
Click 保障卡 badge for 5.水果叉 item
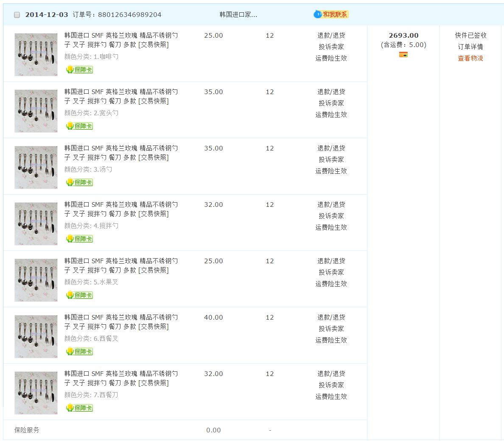[x=79, y=295]
